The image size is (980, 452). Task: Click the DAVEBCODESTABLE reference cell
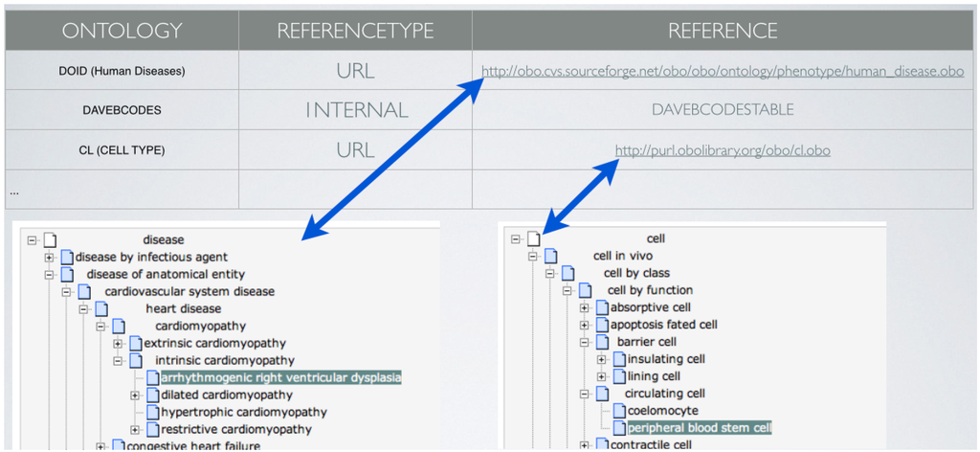click(x=723, y=110)
